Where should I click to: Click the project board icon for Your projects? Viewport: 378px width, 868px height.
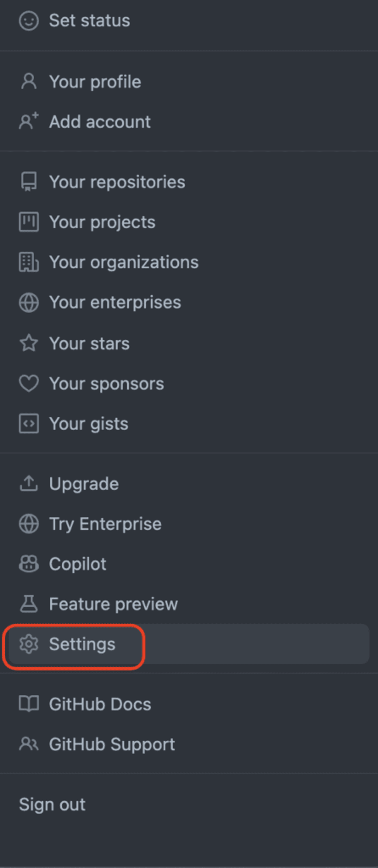pyautogui.click(x=29, y=222)
